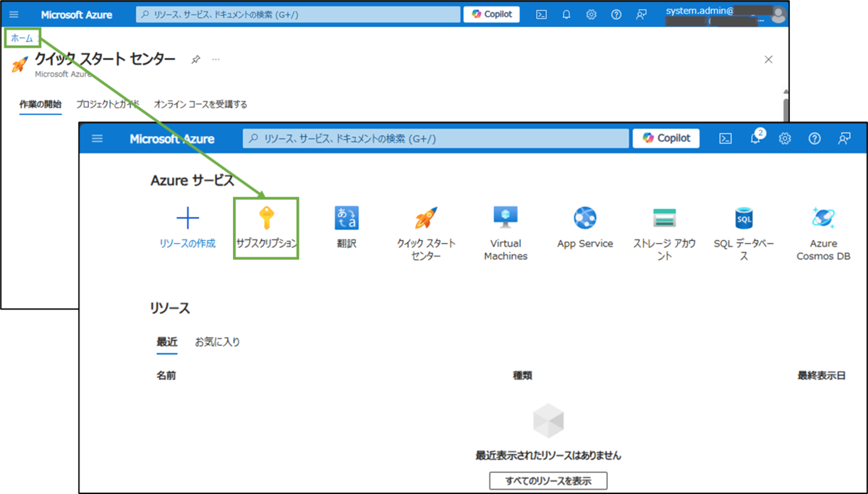This screenshot has width=868, height=494.
Task: Open settings gear in front window header
Action: (785, 139)
